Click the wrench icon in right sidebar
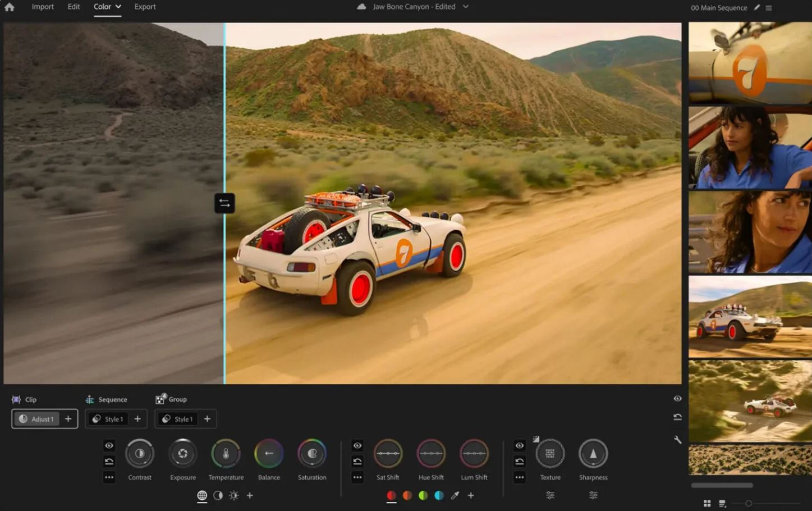The height and width of the screenshot is (511, 812). coord(677,439)
